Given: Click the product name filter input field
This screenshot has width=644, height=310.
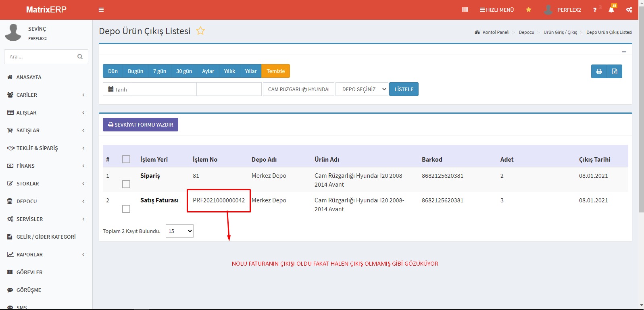Looking at the screenshot, I should (298, 89).
